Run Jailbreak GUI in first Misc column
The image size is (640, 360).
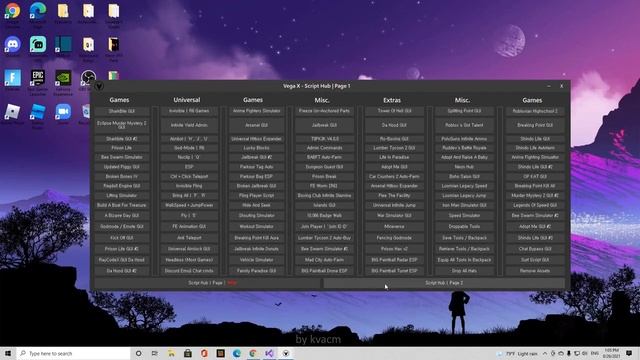point(324,125)
